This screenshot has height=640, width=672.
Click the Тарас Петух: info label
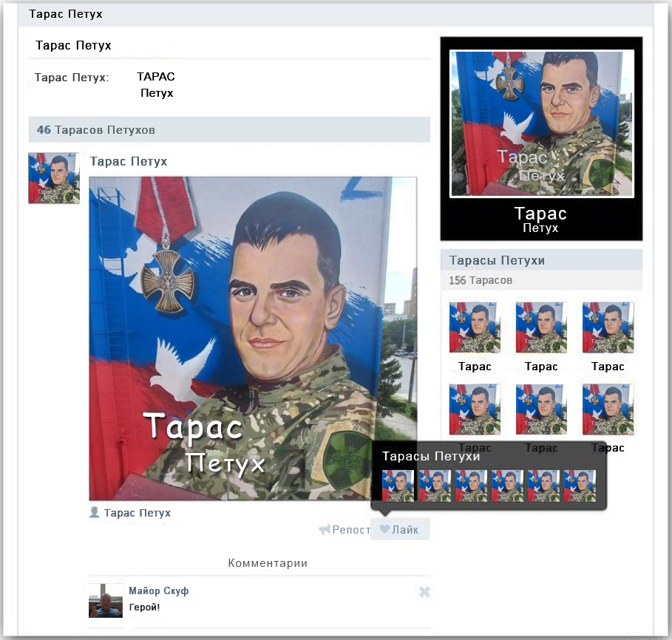point(72,78)
